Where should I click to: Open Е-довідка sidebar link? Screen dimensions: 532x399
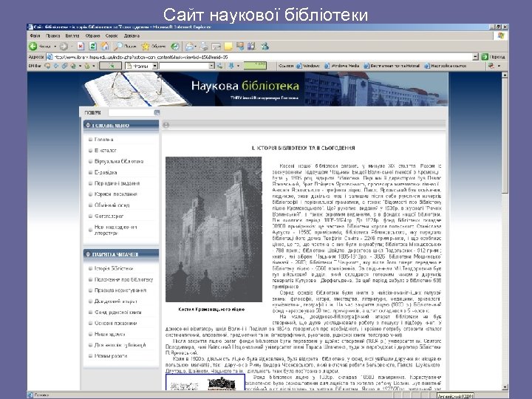[x=106, y=172]
